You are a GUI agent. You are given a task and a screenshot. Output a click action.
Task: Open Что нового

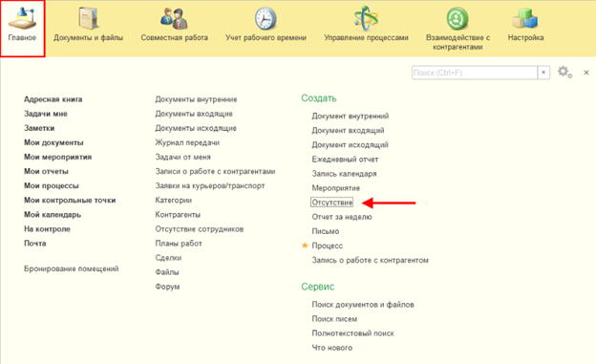click(x=331, y=348)
